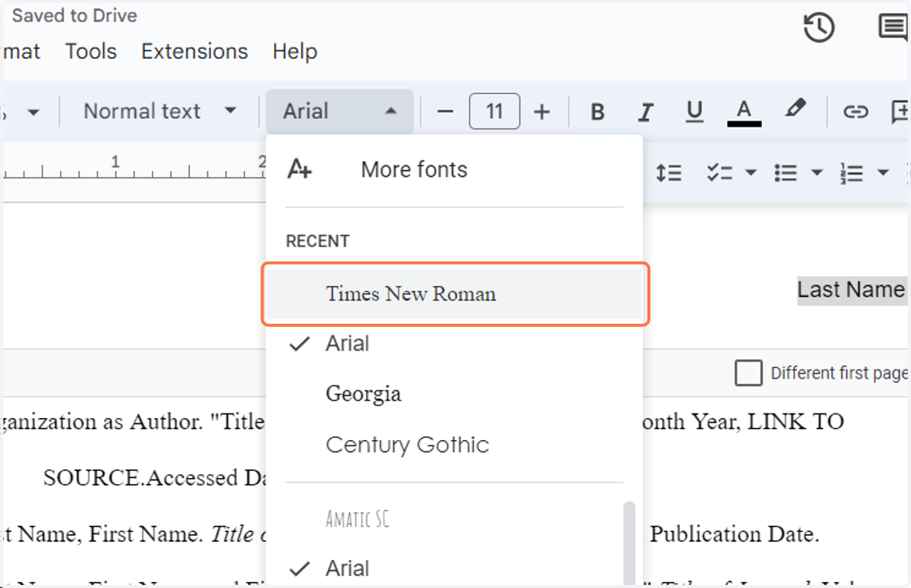The height and width of the screenshot is (588, 911).
Task: Open version history clock icon
Action: [819, 29]
